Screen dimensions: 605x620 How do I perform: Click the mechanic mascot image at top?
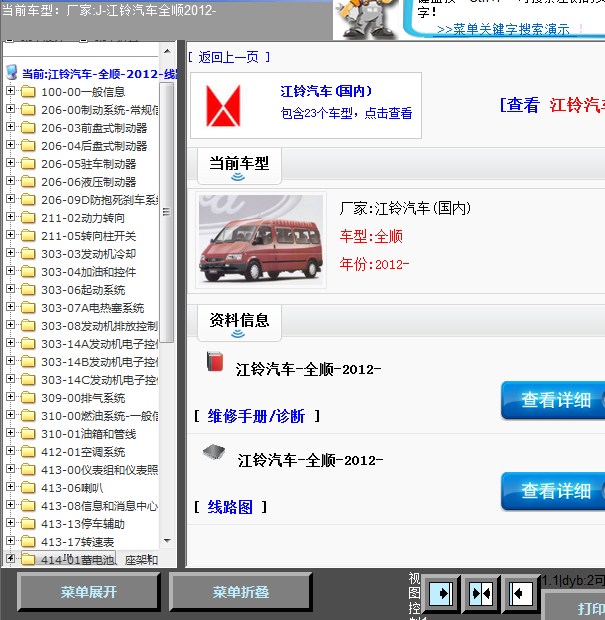[x=366, y=20]
